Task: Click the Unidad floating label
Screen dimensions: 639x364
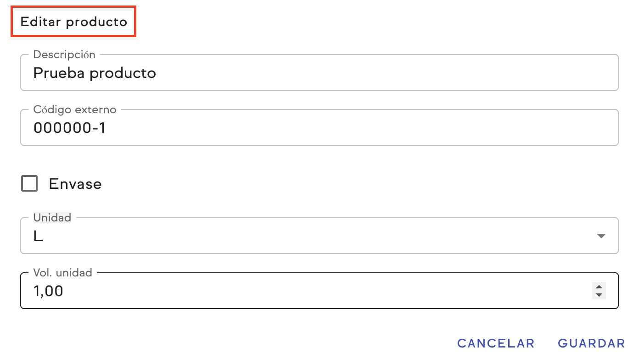Action: pyautogui.click(x=52, y=218)
